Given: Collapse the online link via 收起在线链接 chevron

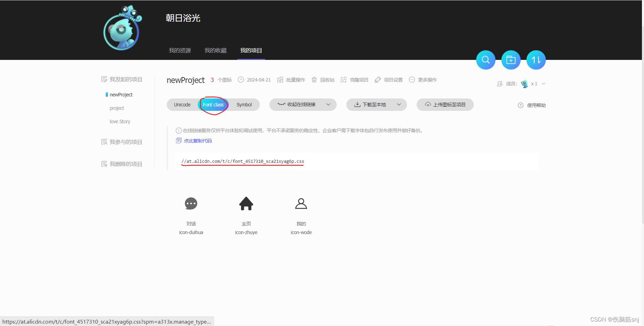Looking at the screenshot, I should (x=328, y=104).
